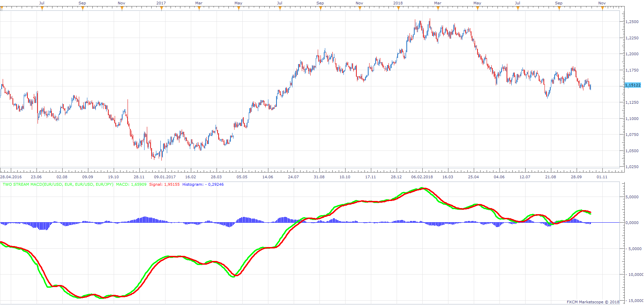Select the Jul 2016 orange timeline marker

(x=42, y=8)
